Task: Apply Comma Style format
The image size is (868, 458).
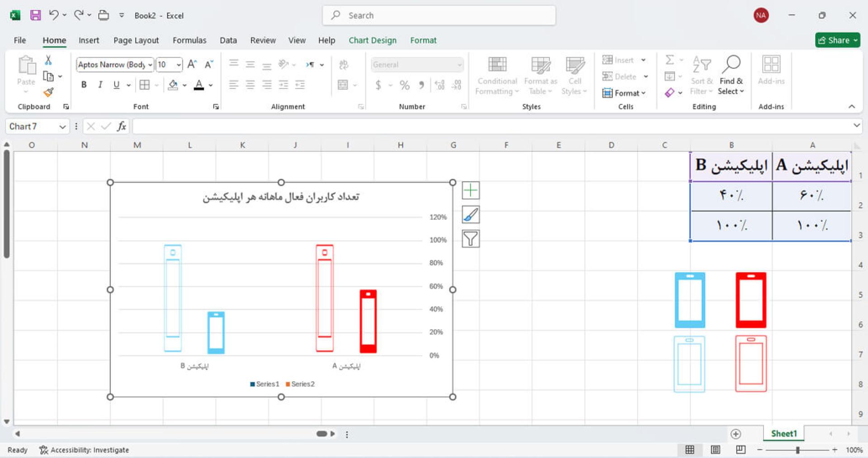Action: pyautogui.click(x=421, y=85)
